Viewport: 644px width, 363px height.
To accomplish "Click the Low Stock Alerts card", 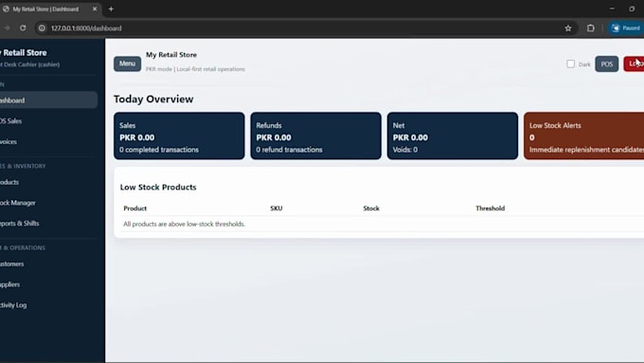I will [583, 136].
